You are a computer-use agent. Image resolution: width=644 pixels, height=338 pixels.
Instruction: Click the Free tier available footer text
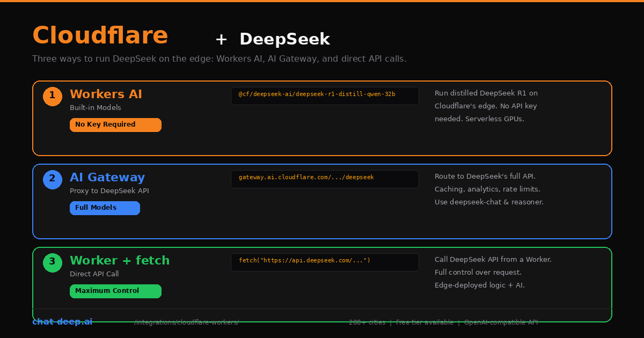[425, 322]
